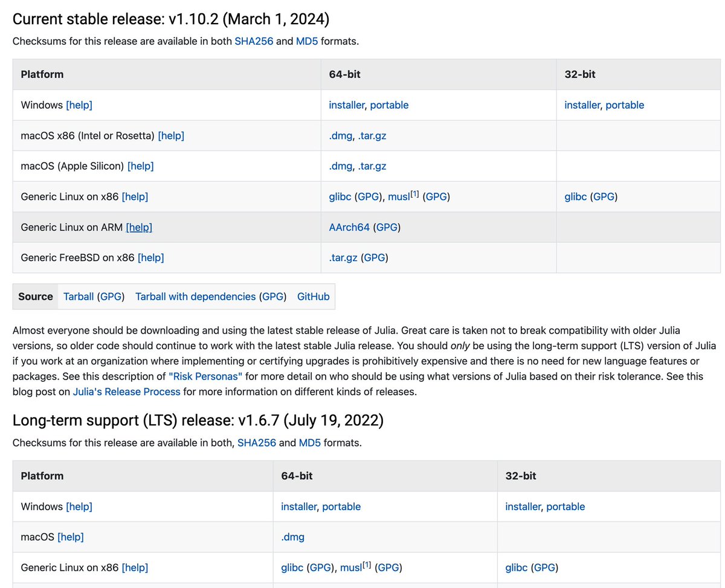Viewport: 725px width, 588px height.
Task: Download LTS Windows 32-bit portable
Action: tap(565, 506)
